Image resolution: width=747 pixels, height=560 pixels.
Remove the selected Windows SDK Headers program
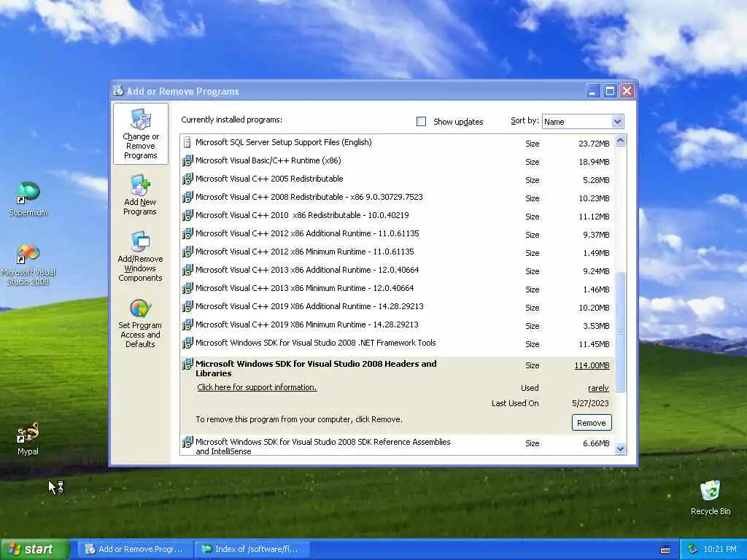click(591, 423)
